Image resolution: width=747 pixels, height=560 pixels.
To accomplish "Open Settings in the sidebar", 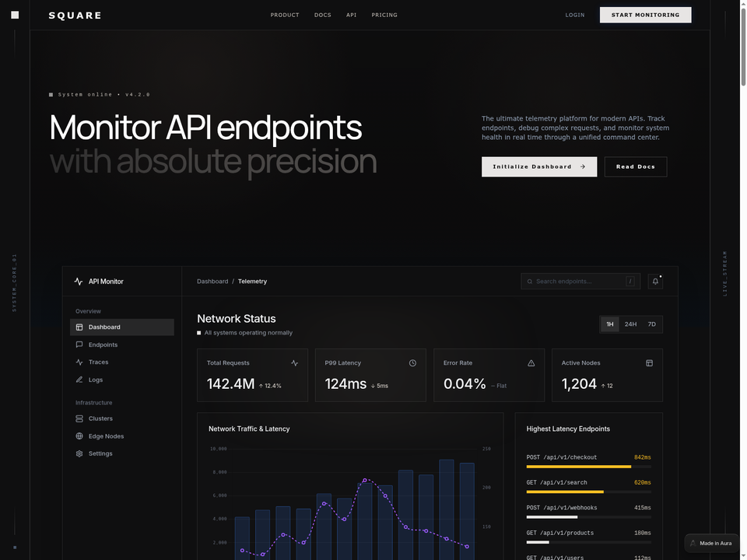I will 122,453.
